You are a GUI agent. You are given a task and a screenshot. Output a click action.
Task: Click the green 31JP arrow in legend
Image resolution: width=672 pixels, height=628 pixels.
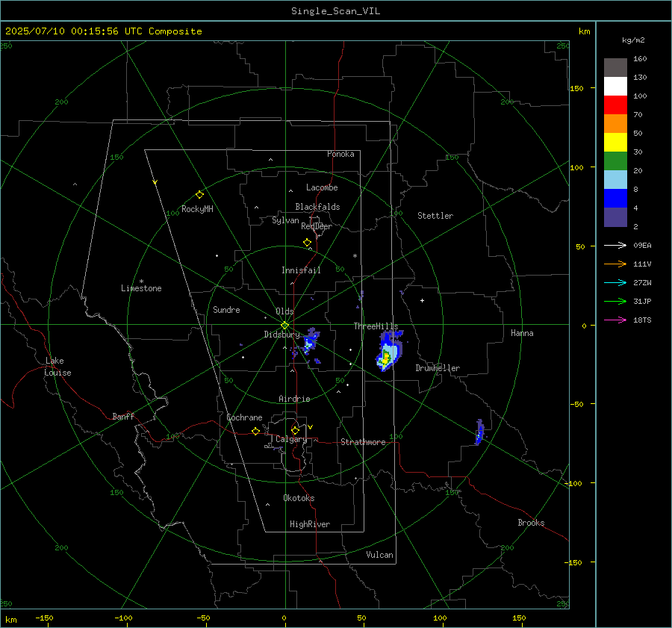pyautogui.click(x=615, y=302)
